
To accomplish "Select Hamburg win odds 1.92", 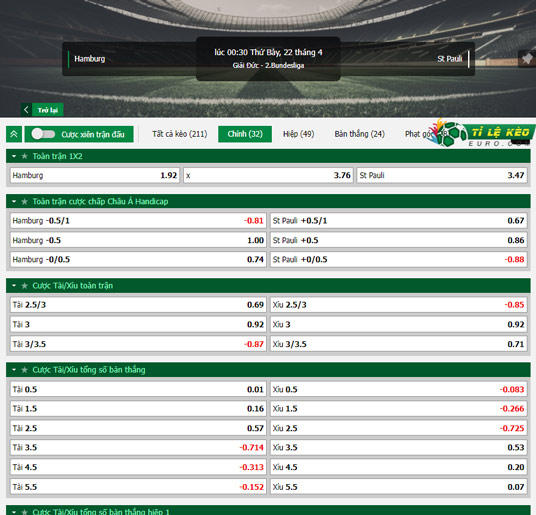I will [x=95, y=175].
